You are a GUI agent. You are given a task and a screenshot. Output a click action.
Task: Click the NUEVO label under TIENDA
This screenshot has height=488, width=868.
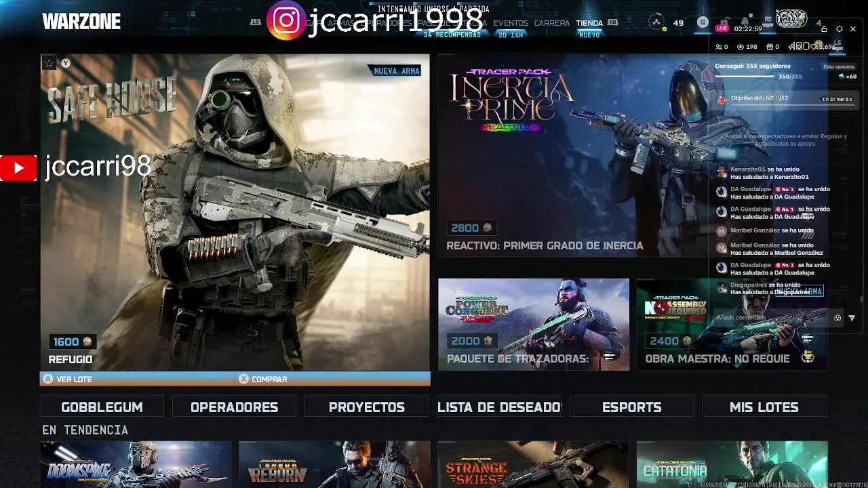589,35
